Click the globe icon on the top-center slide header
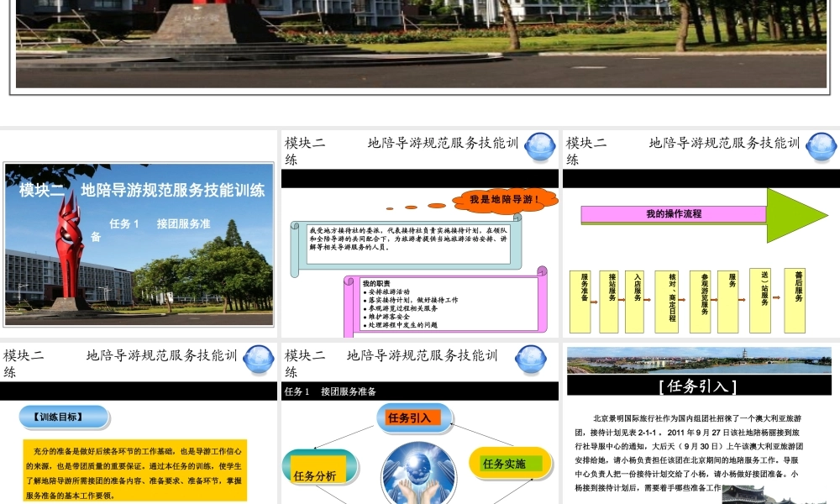Screen dimensions: 840x504 click(x=541, y=146)
